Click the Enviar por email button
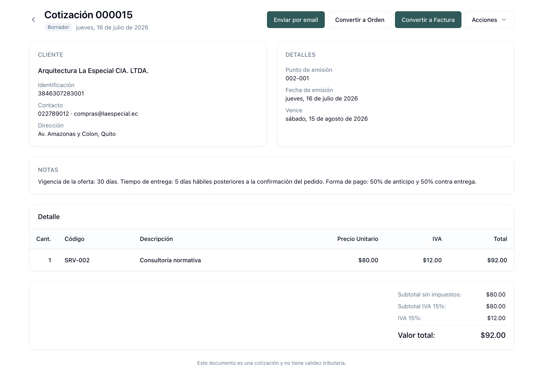 tap(296, 20)
